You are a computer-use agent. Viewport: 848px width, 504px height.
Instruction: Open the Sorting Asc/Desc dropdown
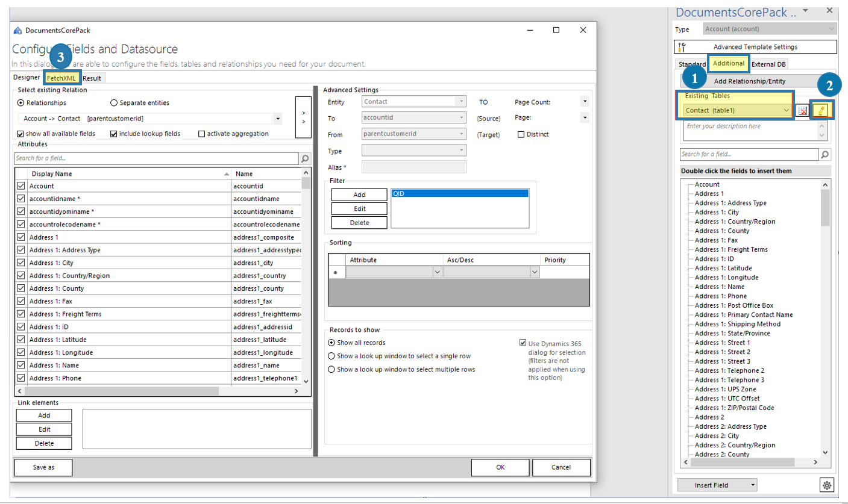(535, 272)
